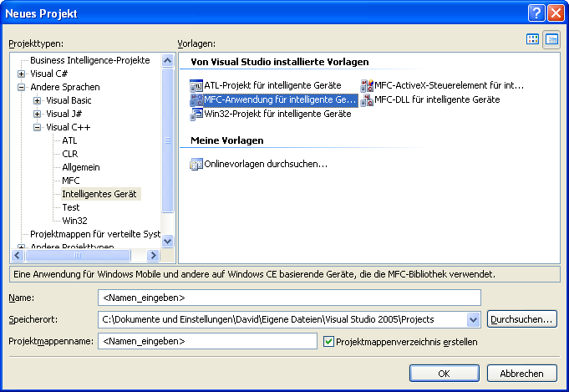This screenshot has width=569, height=392.
Task: Switch to large icons view
Action: tap(532, 39)
